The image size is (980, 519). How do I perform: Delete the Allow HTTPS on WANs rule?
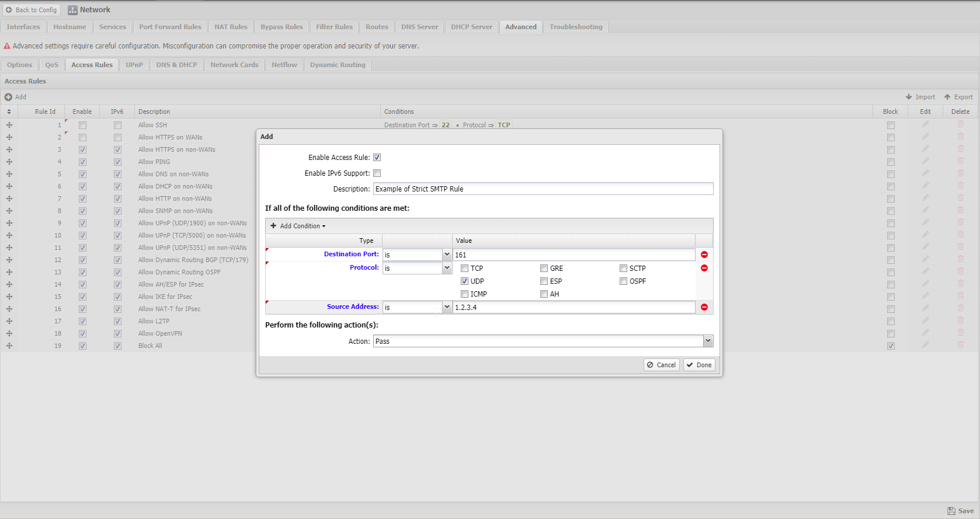coord(960,137)
